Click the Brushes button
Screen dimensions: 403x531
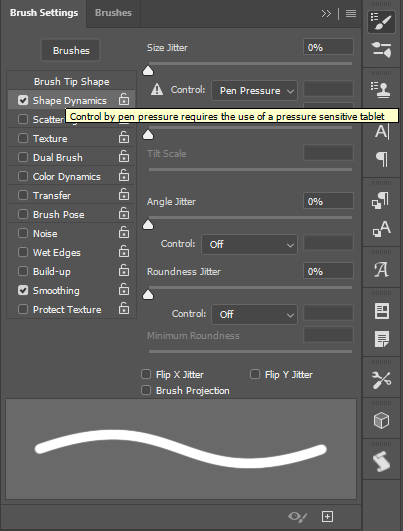[x=71, y=50]
